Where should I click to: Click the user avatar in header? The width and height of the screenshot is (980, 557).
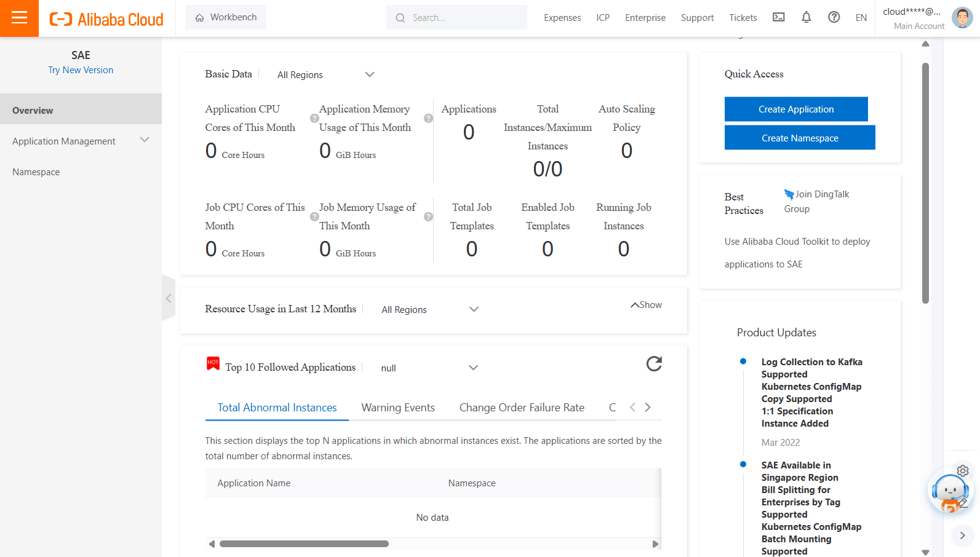pos(962,18)
